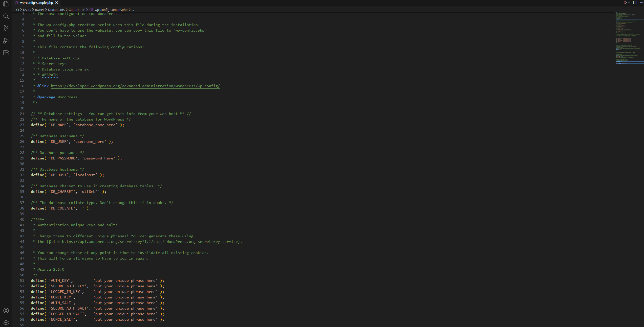
Task: Close the wp-config-sample.php tab
Action: point(57,3)
